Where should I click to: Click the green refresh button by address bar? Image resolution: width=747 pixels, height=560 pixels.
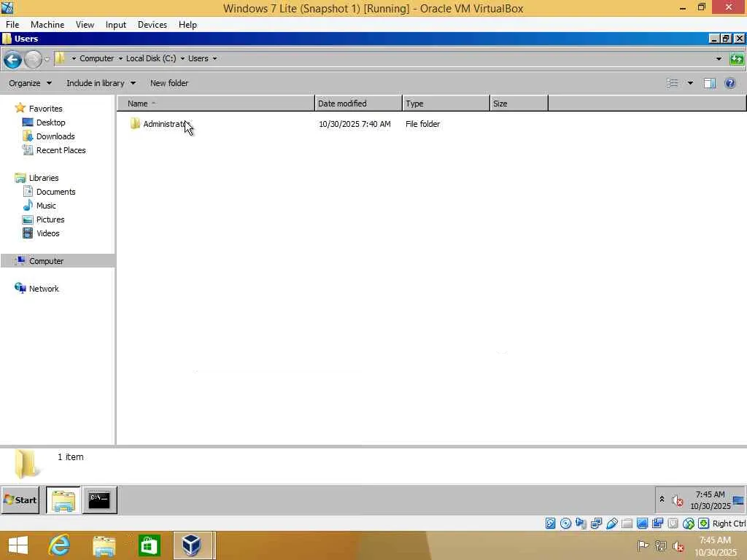coord(737,59)
